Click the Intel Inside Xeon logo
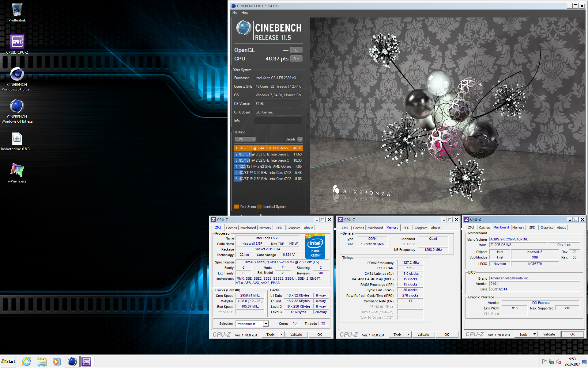 click(315, 247)
